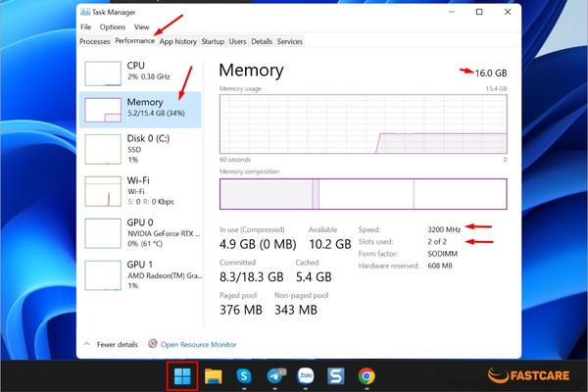This screenshot has height=392, width=588.
Task: Click the 16.0 GB total memory value
Action: point(491,73)
